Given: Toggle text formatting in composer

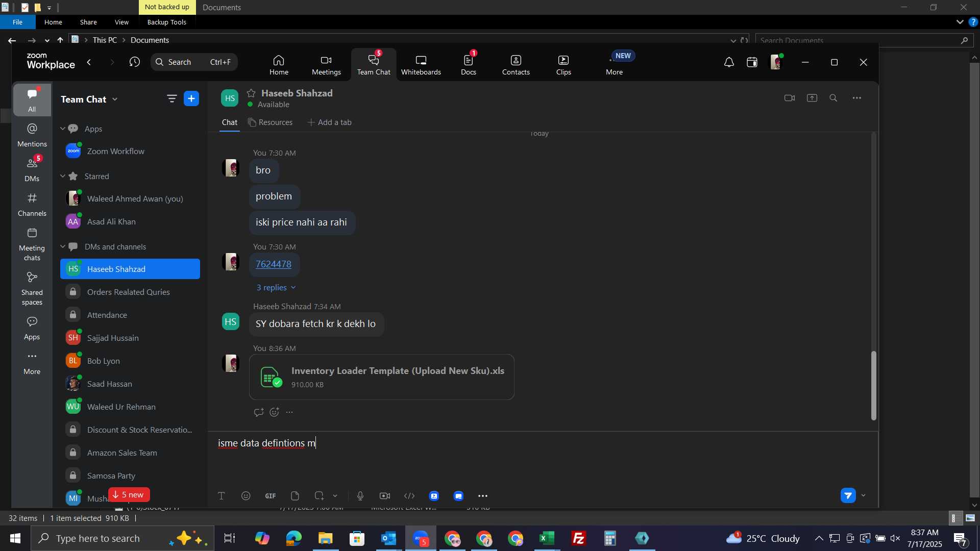Looking at the screenshot, I should click(x=222, y=496).
